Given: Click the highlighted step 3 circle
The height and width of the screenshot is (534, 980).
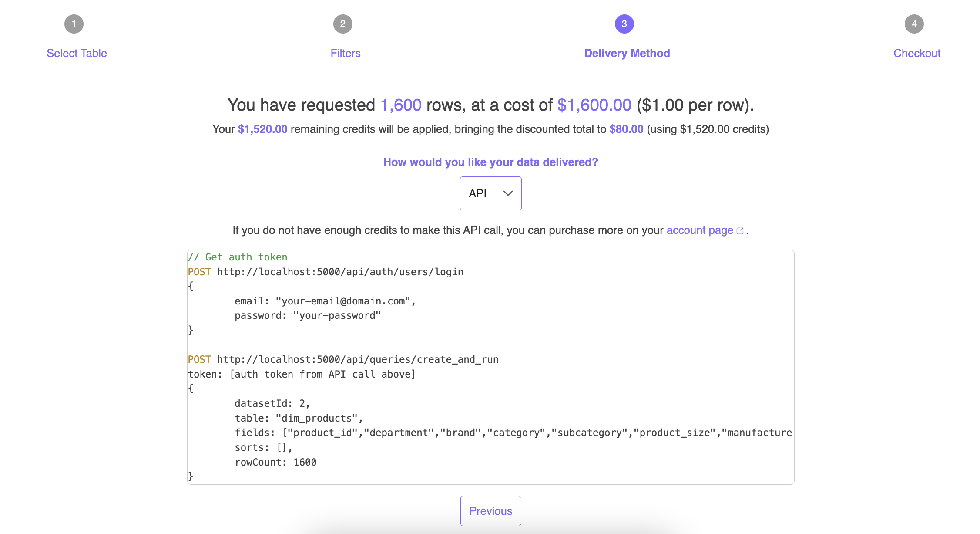Looking at the screenshot, I should point(624,24).
